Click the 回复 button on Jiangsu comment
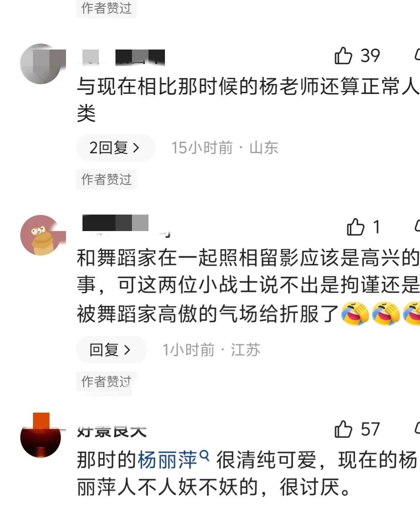Viewport: 420px width, 507px height. point(111,350)
